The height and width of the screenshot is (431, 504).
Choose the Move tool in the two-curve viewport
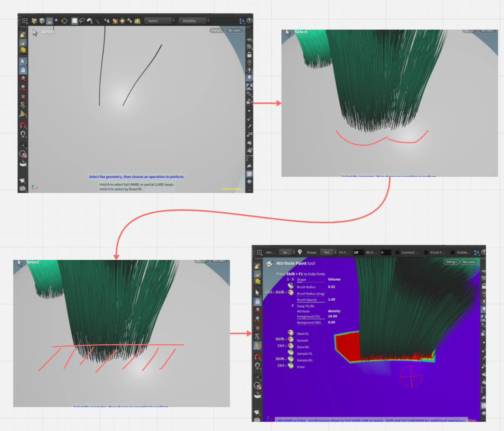pyautogui.click(x=23, y=79)
